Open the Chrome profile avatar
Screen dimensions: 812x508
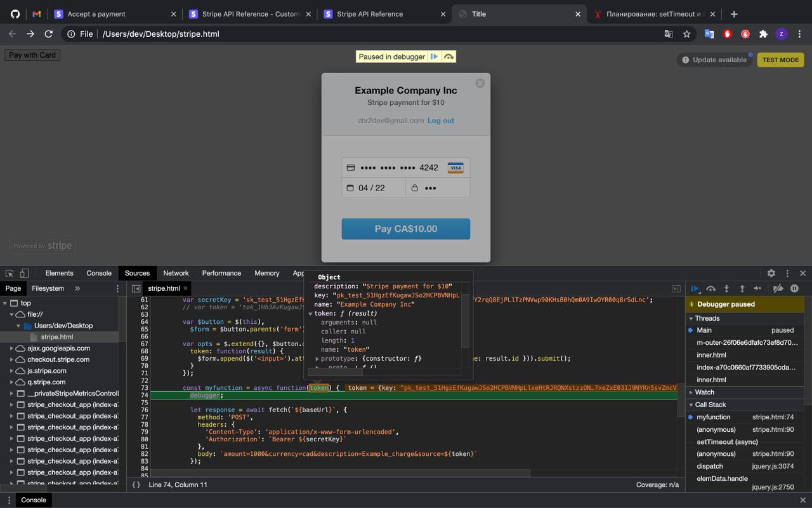click(782, 34)
